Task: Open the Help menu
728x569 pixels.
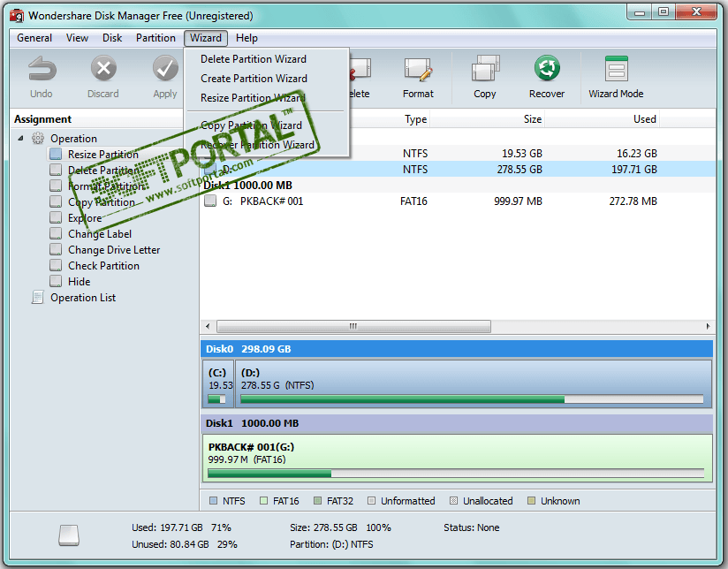Action: [246, 38]
